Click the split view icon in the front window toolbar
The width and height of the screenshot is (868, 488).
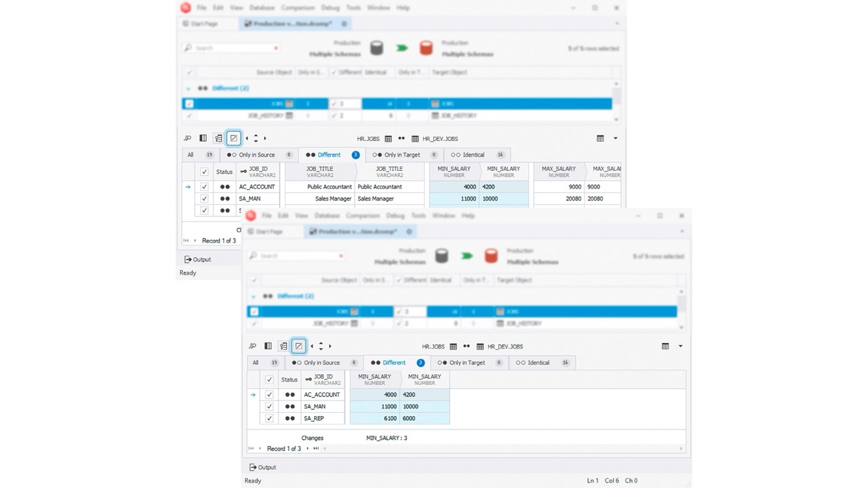(x=268, y=346)
